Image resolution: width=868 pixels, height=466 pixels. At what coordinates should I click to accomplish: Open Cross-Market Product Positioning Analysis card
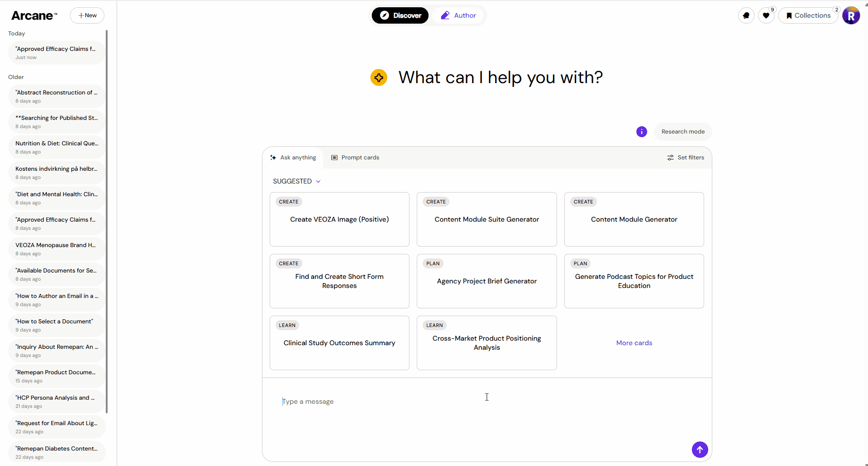[487, 343]
